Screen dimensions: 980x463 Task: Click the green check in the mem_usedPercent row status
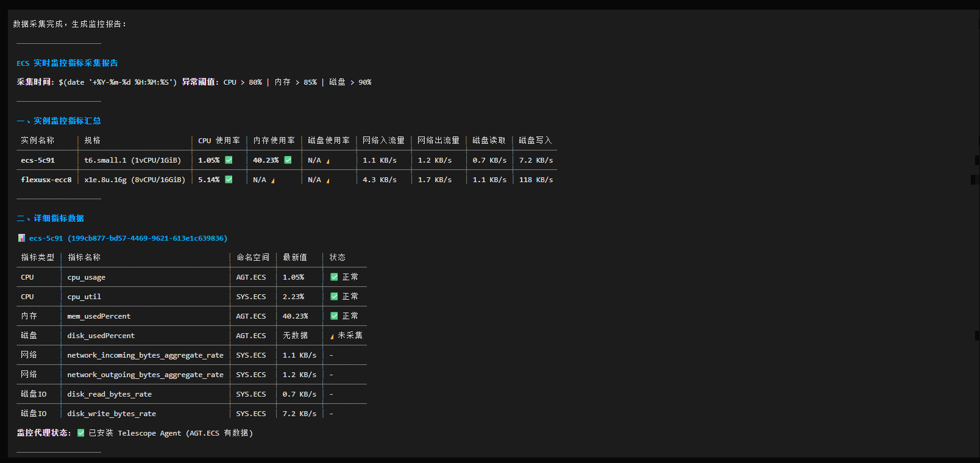[334, 316]
